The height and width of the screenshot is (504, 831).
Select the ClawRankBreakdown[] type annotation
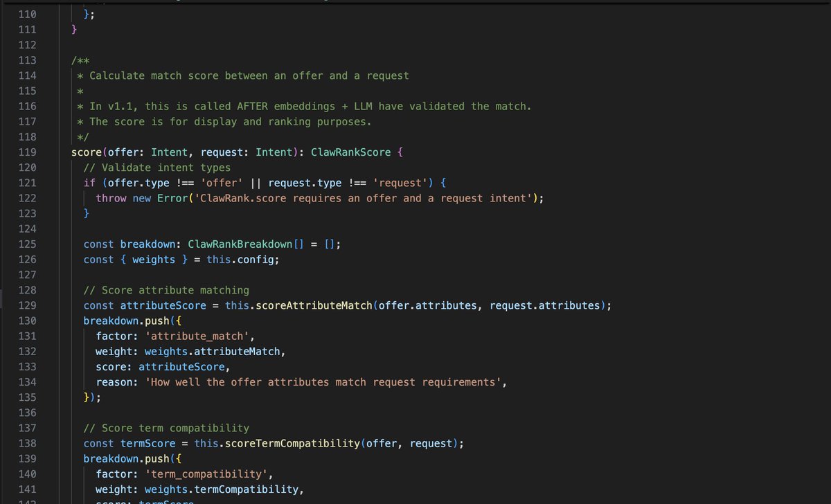point(246,244)
